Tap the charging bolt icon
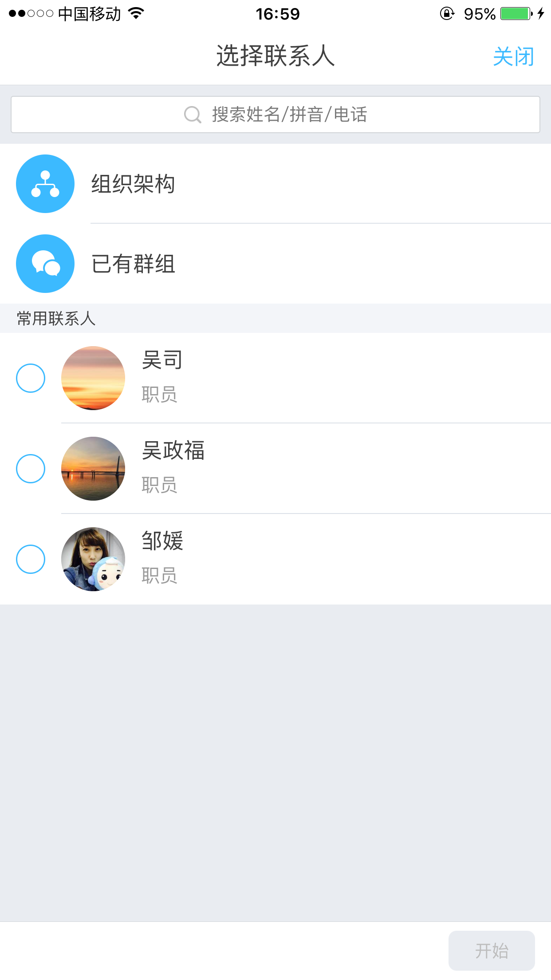 [x=540, y=14]
